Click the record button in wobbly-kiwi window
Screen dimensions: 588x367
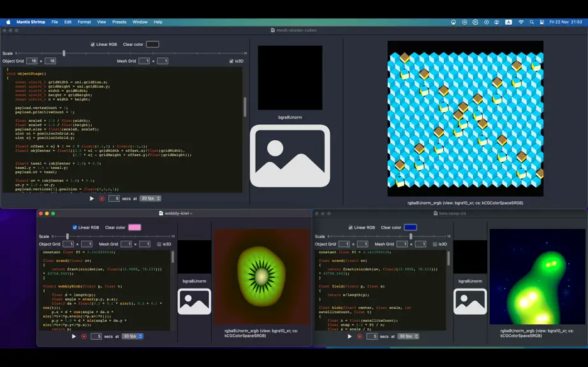[x=84, y=336]
